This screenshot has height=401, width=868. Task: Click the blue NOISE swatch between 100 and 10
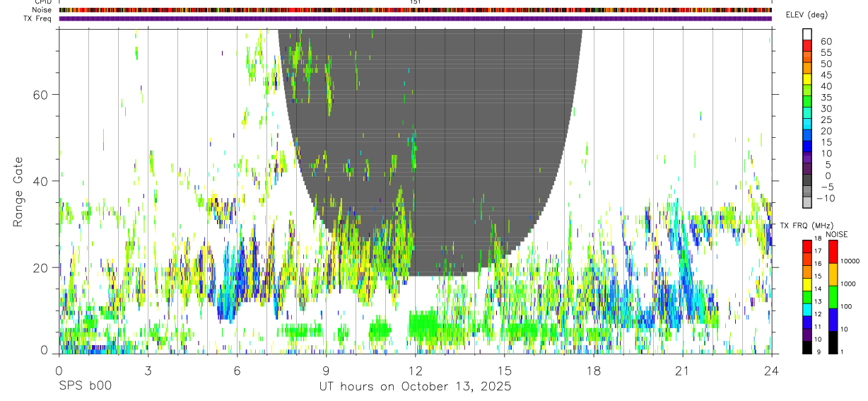(x=832, y=320)
